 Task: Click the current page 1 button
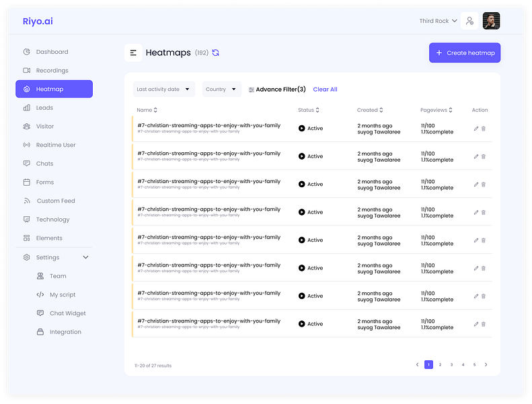tap(429, 364)
